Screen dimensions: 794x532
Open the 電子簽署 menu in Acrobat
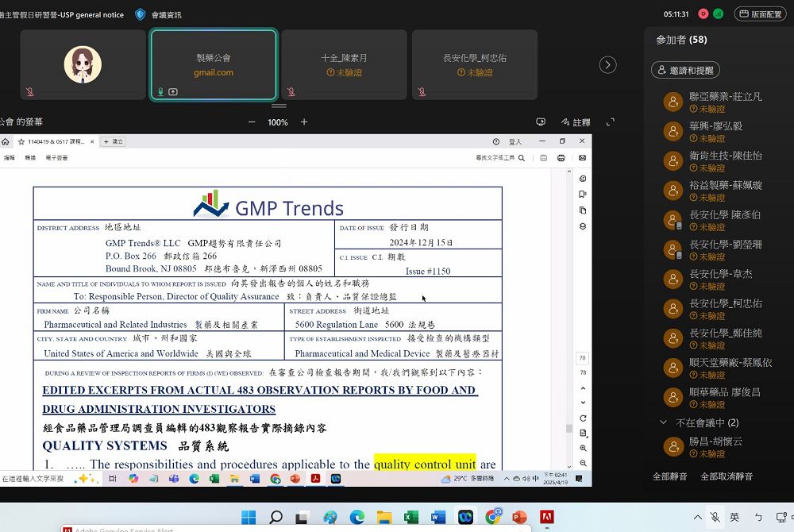(x=56, y=158)
